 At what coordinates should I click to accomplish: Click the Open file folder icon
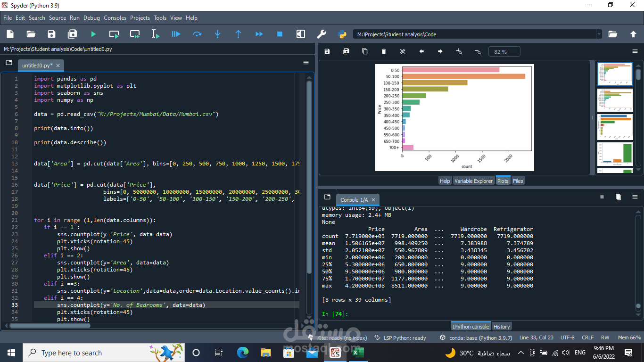pos(31,34)
